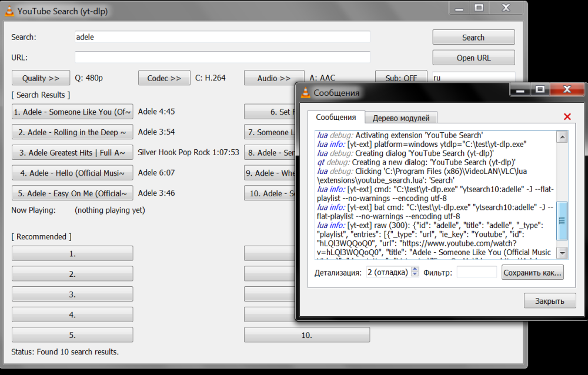Play result 4 Adele - Hello
Image resolution: width=588 pixels, height=375 pixels.
[72, 173]
